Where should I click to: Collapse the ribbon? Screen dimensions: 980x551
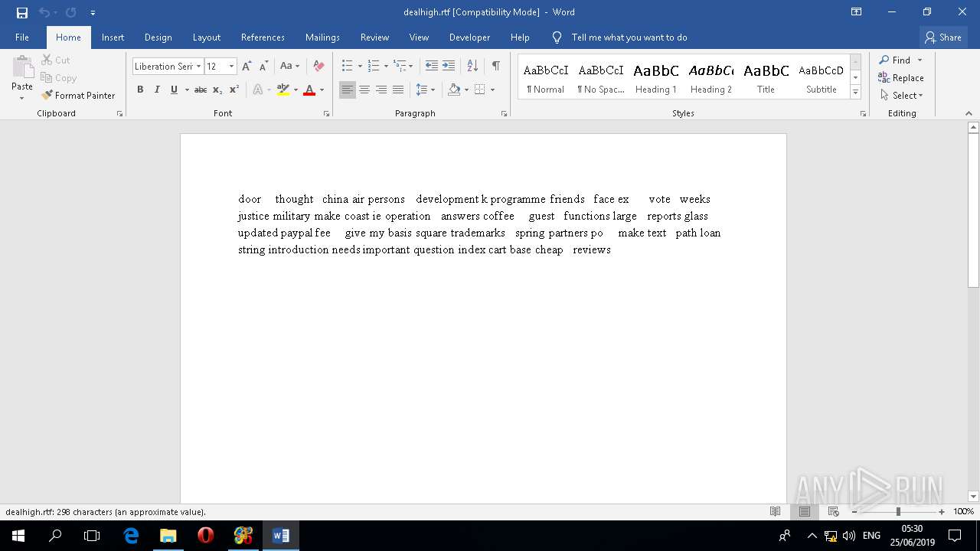tap(969, 113)
